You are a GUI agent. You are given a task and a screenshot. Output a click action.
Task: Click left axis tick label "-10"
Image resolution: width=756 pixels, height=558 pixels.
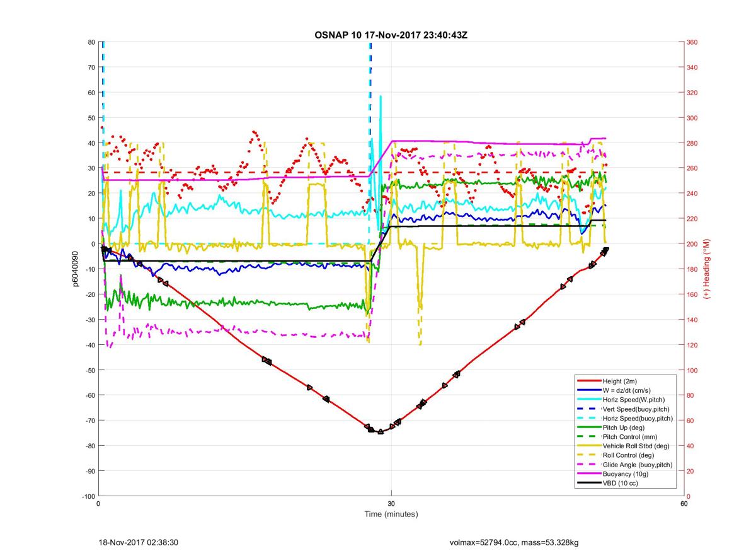point(89,269)
